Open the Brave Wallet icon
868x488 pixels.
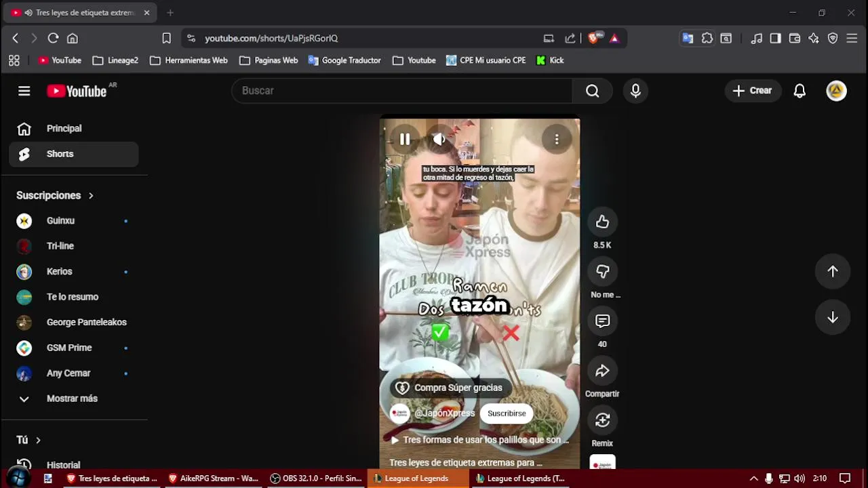tap(795, 39)
